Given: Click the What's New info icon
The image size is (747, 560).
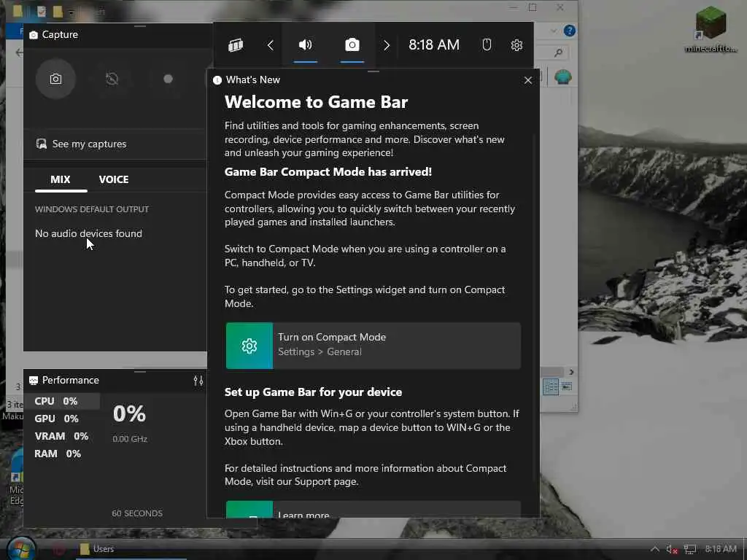Looking at the screenshot, I should click(x=217, y=80).
